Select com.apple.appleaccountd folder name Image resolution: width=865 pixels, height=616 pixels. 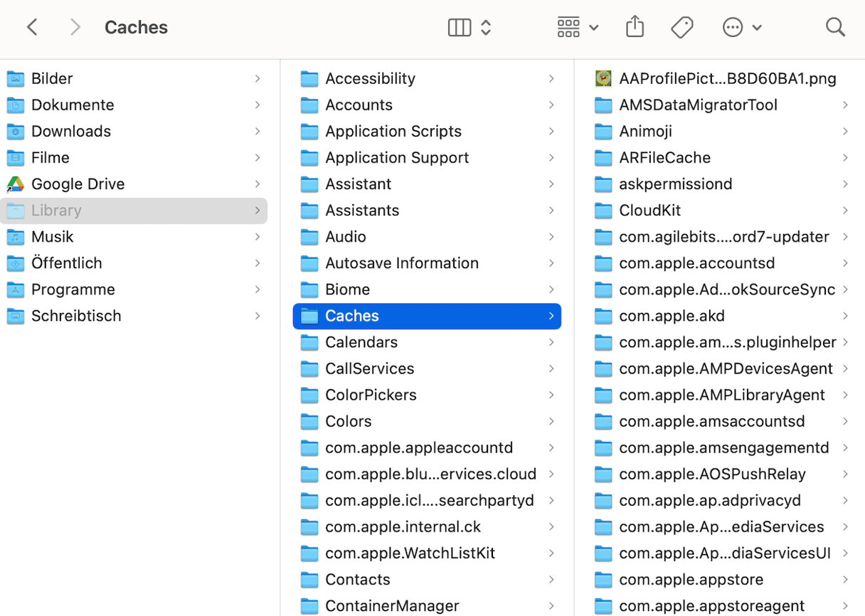[x=419, y=447]
